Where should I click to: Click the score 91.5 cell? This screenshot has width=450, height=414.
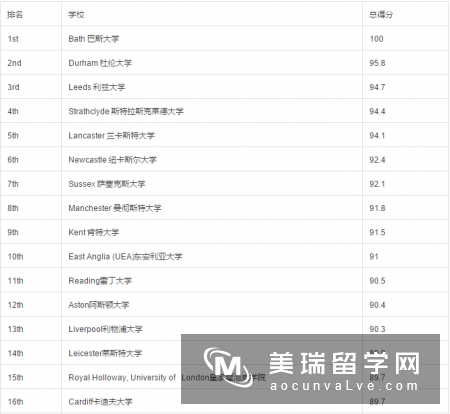click(x=405, y=232)
